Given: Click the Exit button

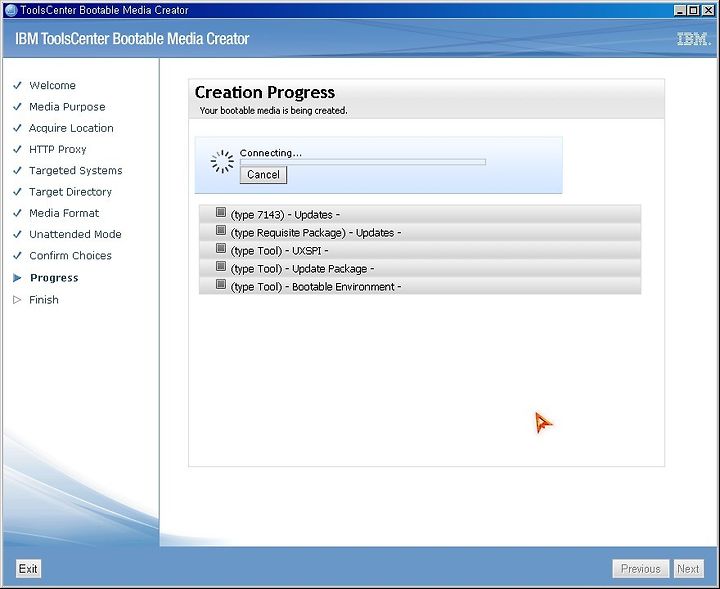Looking at the screenshot, I should point(28,569).
